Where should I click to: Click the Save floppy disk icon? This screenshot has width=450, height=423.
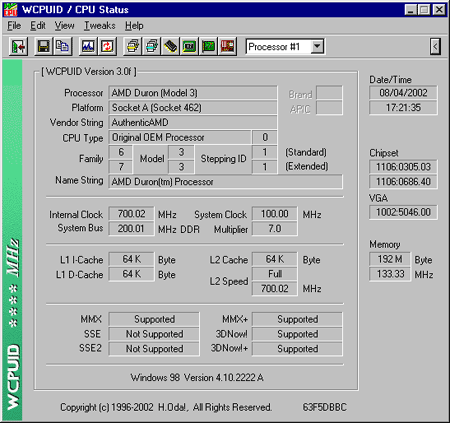tap(43, 46)
